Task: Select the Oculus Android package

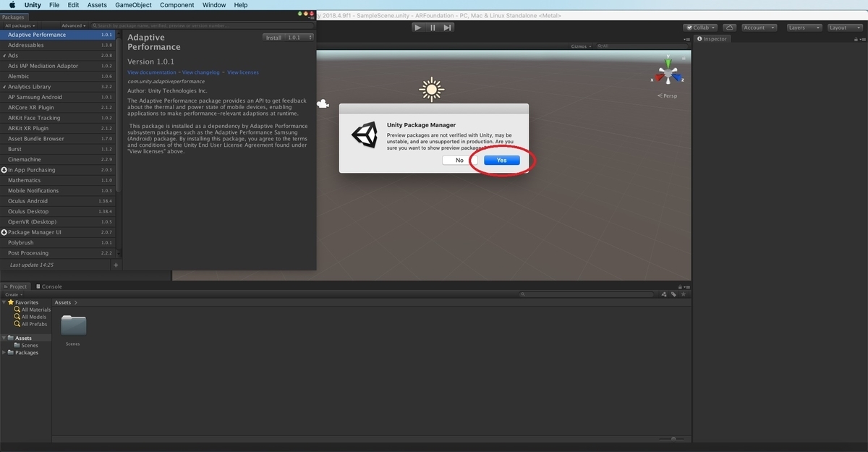Action: 58,201
